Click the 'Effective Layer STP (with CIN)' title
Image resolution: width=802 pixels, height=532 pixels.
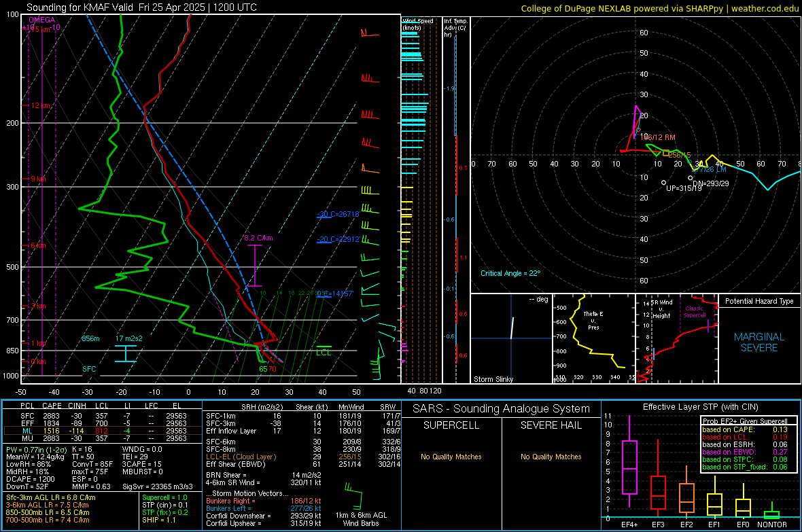pyautogui.click(x=700, y=407)
